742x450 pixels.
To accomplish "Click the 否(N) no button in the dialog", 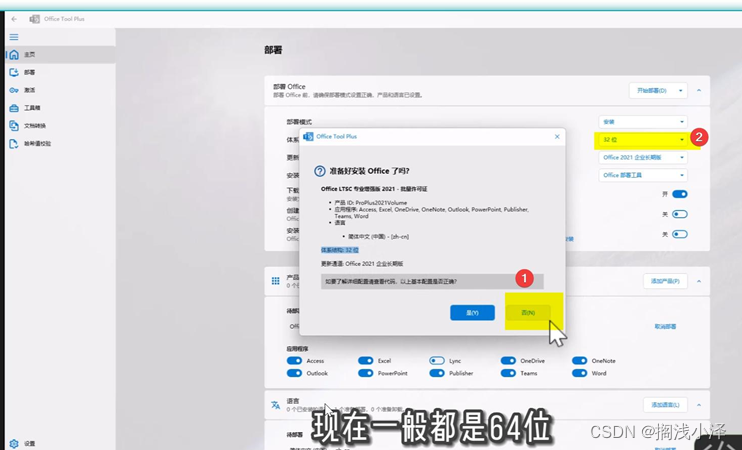I will point(528,312).
